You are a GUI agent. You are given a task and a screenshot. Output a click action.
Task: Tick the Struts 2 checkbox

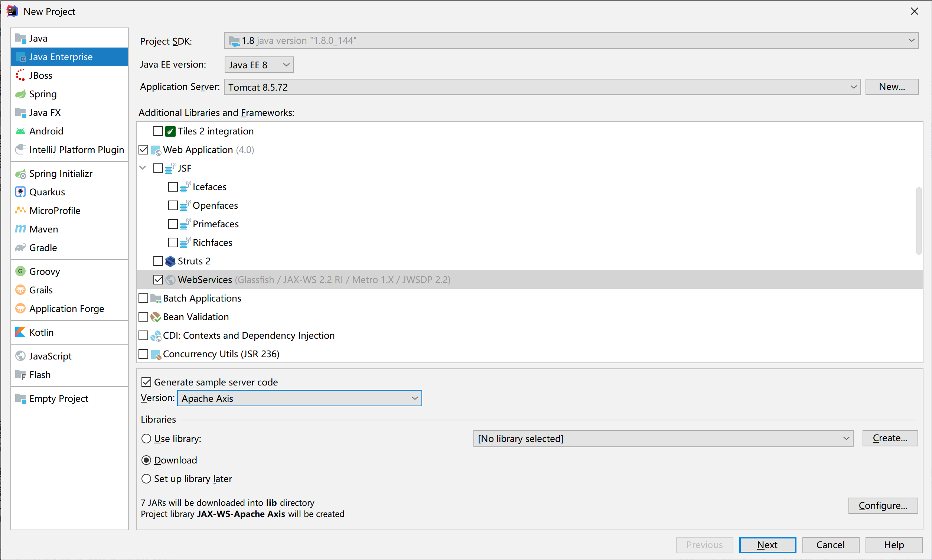click(158, 261)
